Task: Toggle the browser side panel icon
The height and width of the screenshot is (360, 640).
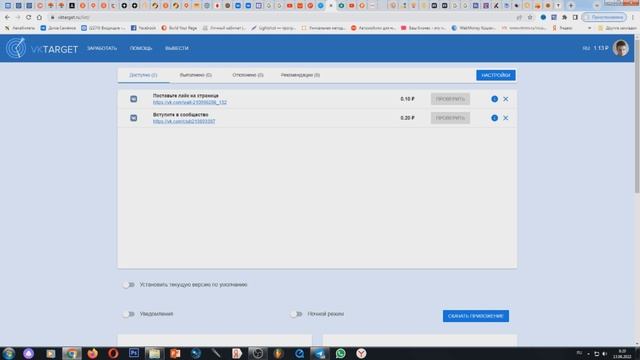Action: point(575,17)
